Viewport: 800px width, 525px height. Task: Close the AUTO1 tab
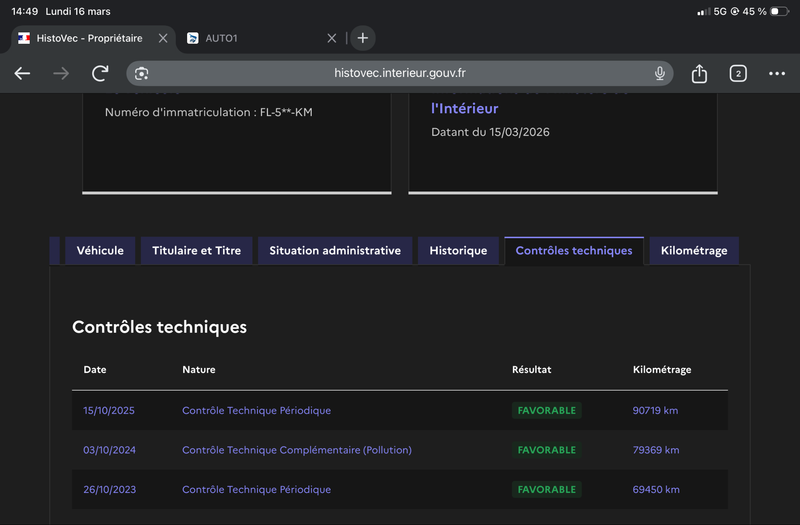click(x=332, y=38)
